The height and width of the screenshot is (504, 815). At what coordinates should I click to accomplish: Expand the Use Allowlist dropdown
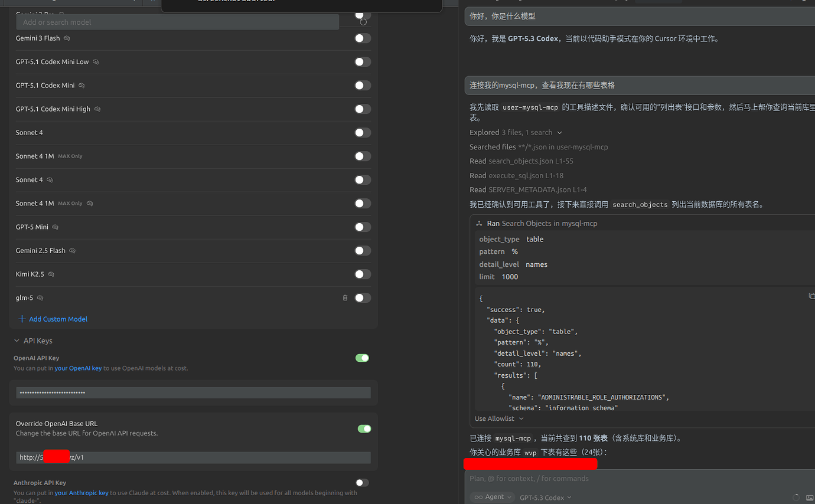coord(499,418)
